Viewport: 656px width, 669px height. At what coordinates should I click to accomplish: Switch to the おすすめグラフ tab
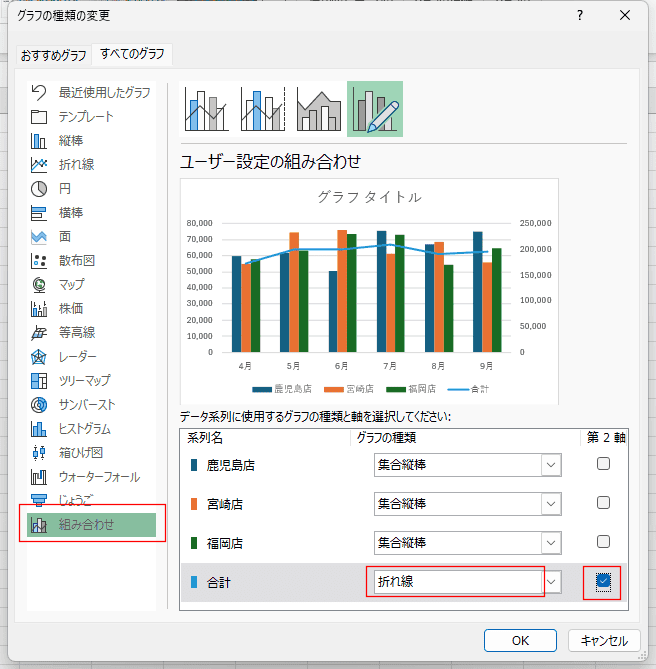(54, 54)
